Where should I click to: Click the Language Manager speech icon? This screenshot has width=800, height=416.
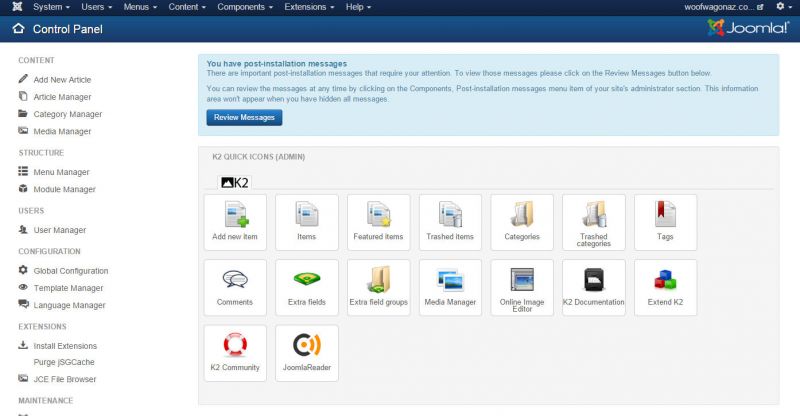(23, 304)
